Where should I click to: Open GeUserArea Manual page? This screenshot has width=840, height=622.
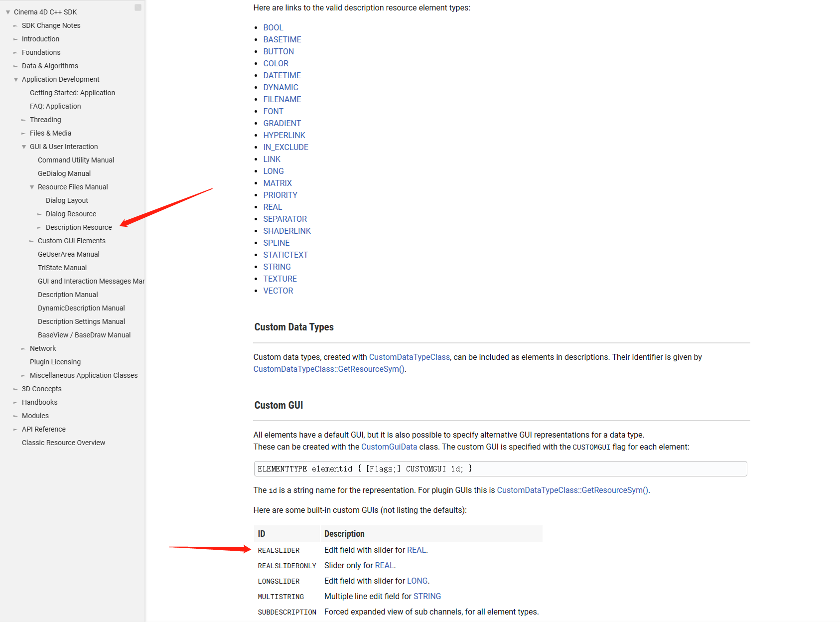tap(69, 254)
